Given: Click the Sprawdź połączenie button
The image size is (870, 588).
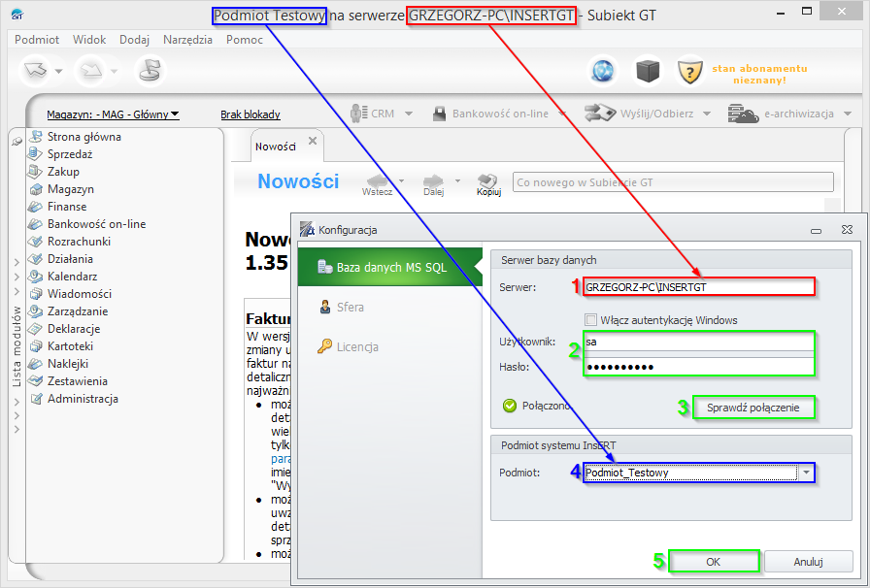Looking at the screenshot, I should pos(753,408).
